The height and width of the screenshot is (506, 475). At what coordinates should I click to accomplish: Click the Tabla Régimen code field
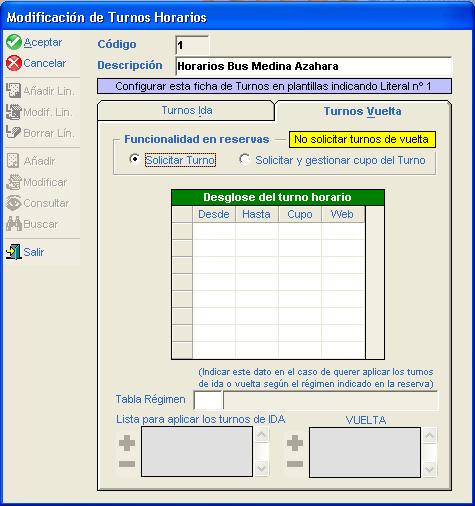click(x=208, y=400)
